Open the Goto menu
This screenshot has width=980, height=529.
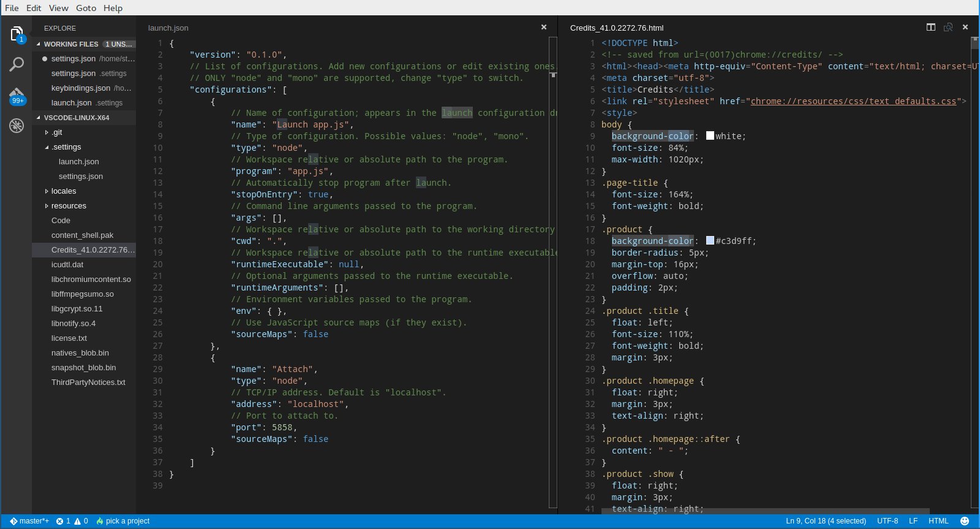(86, 8)
